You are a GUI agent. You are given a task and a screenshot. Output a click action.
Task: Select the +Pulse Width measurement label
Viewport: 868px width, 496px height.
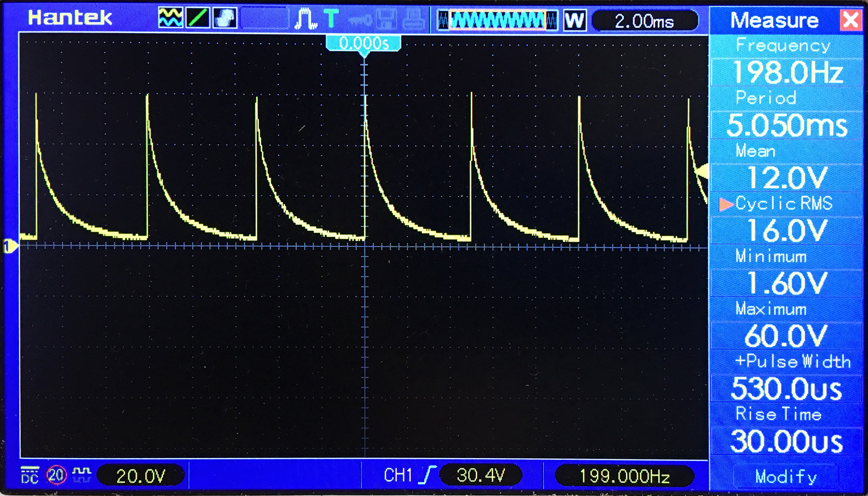click(793, 361)
